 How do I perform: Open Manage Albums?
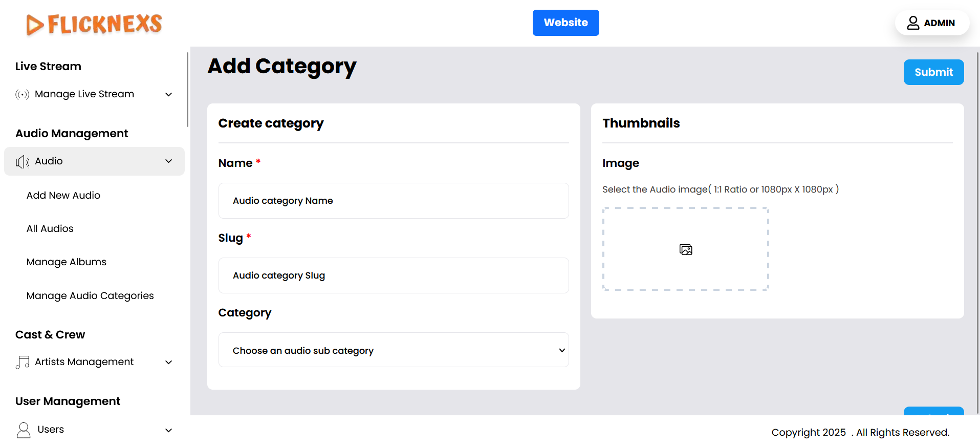click(67, 262)
